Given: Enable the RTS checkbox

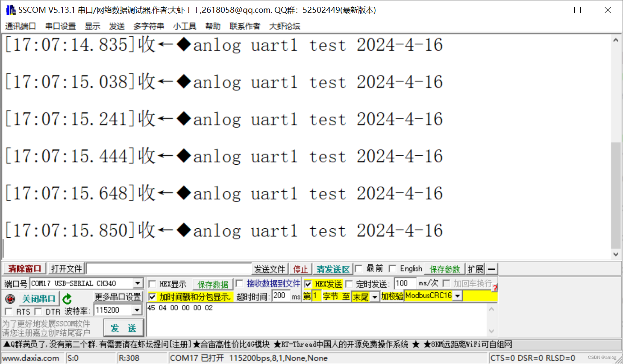Looking at the screenshot, I should 9,312.
